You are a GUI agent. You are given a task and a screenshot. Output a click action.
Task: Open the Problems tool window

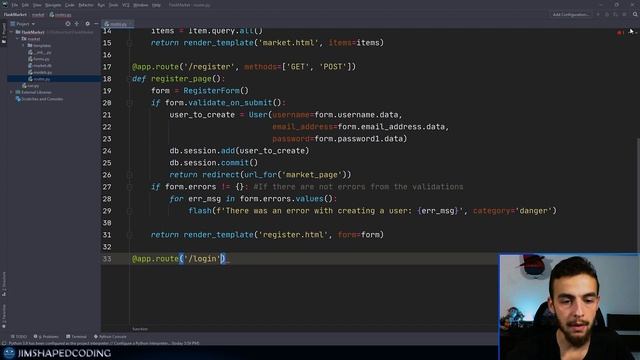pos(46,337)
